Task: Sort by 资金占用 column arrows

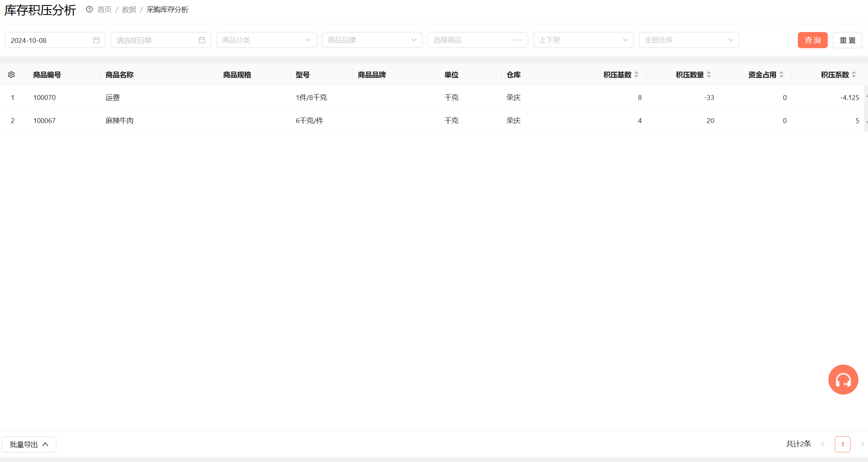Action: [x=781, y=75]
